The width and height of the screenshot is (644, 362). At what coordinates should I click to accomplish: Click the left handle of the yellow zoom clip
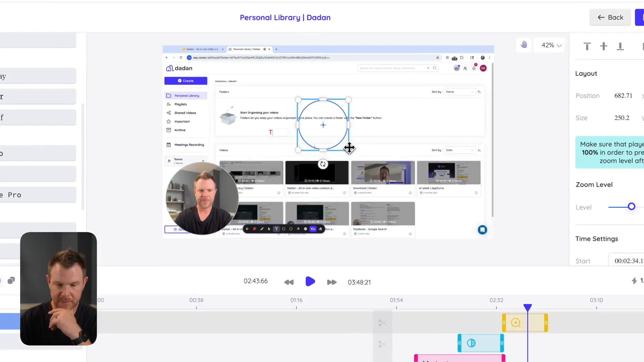[x=504, y=323]
